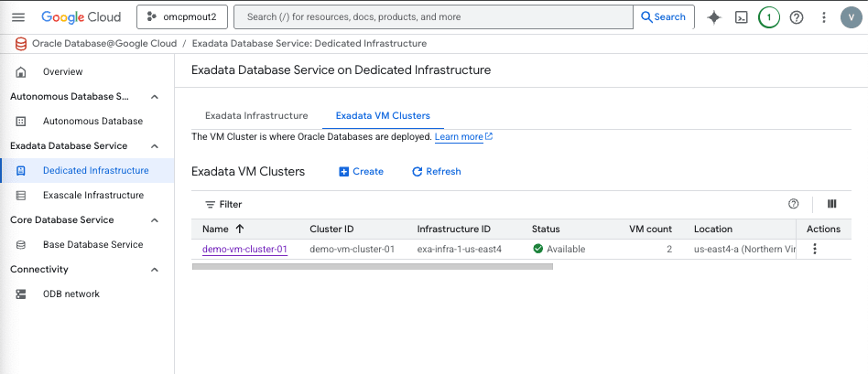Viewport: 868px width, 374px height.
Task: Click the Create button
Action: [x=361, y=172]
